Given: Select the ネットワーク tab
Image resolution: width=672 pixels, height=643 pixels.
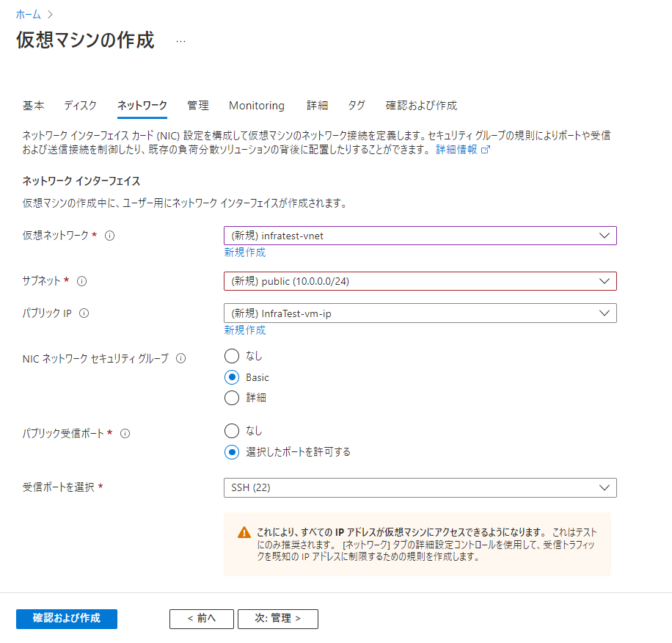Looking at the screenshot, I should pos(142,106).
